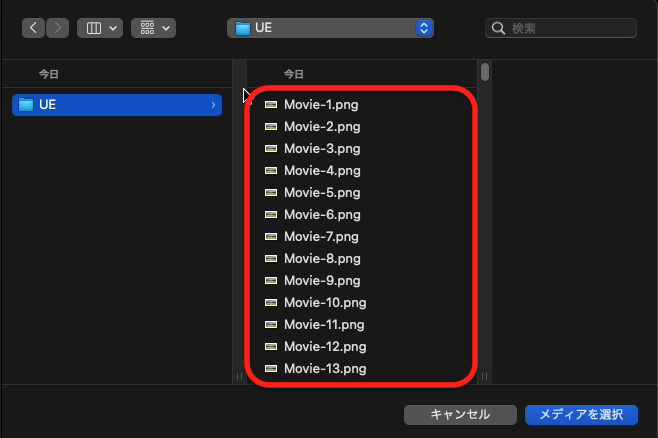Select Movie-5.png
This screenshot has height=438, width=658.
click(x=322, y=193)
